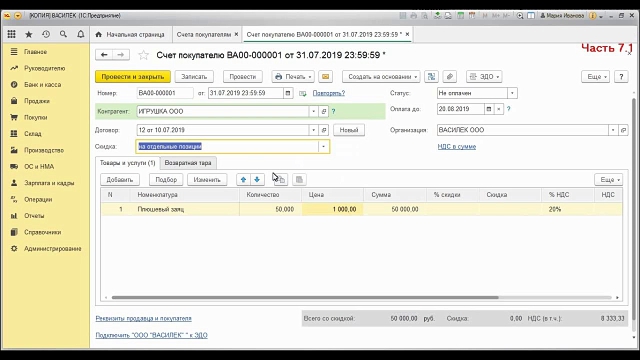Screen dimensions: 640x360
Task: Open the Контрагент dropdown list
Action: (313, 111)
